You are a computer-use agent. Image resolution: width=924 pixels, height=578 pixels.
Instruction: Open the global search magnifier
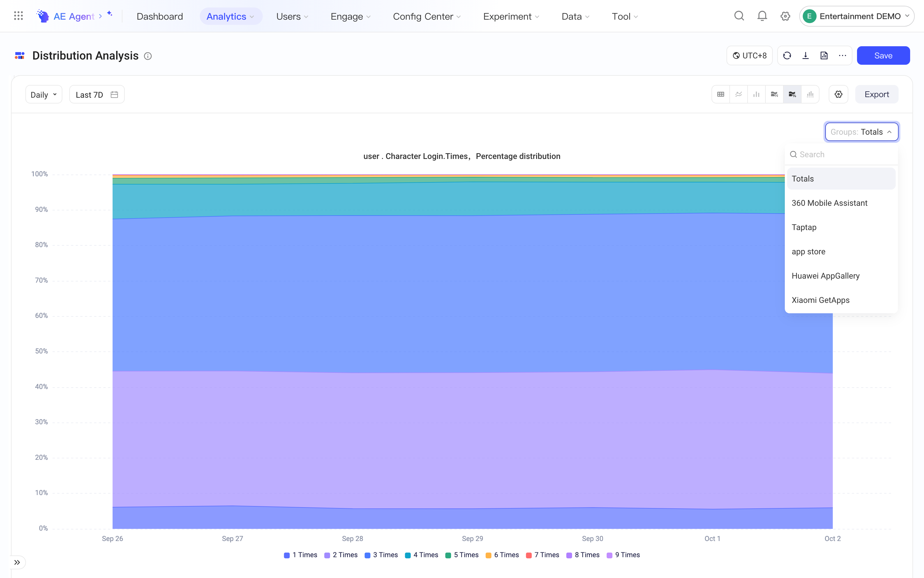[x=739, y=16]
